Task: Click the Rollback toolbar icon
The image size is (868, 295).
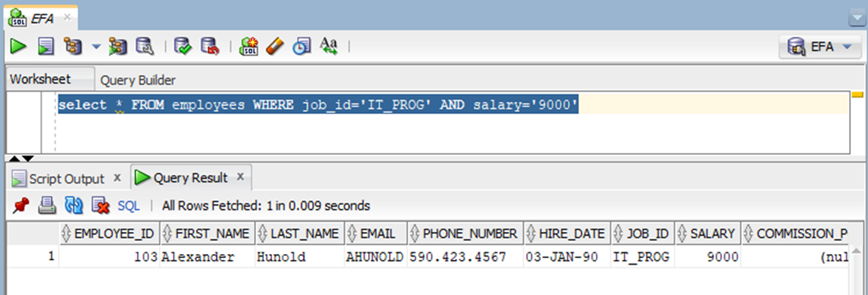Action: pyautogui.click(x=210, y=47)
